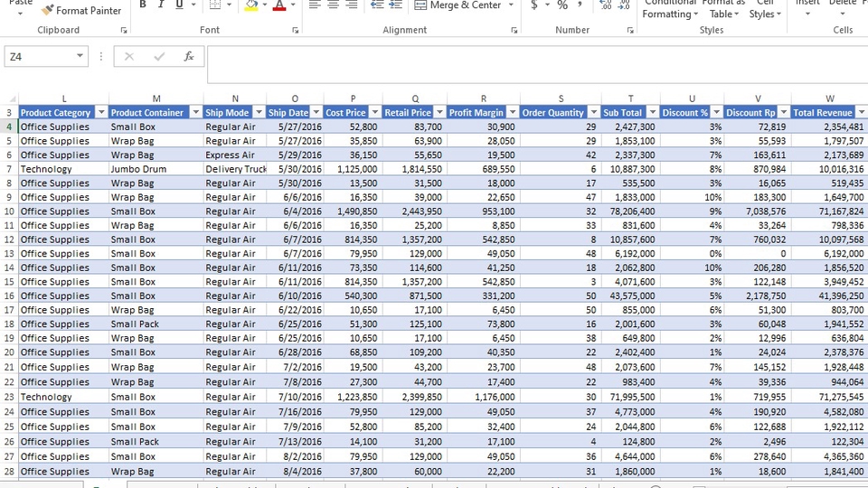Expand Paste options arrow

21,14
